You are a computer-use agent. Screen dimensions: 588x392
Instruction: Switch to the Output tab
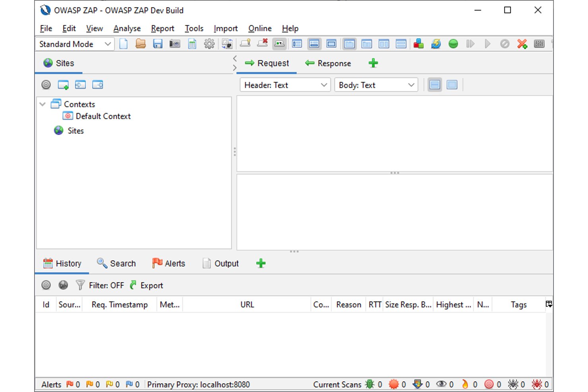click(221, 263)
